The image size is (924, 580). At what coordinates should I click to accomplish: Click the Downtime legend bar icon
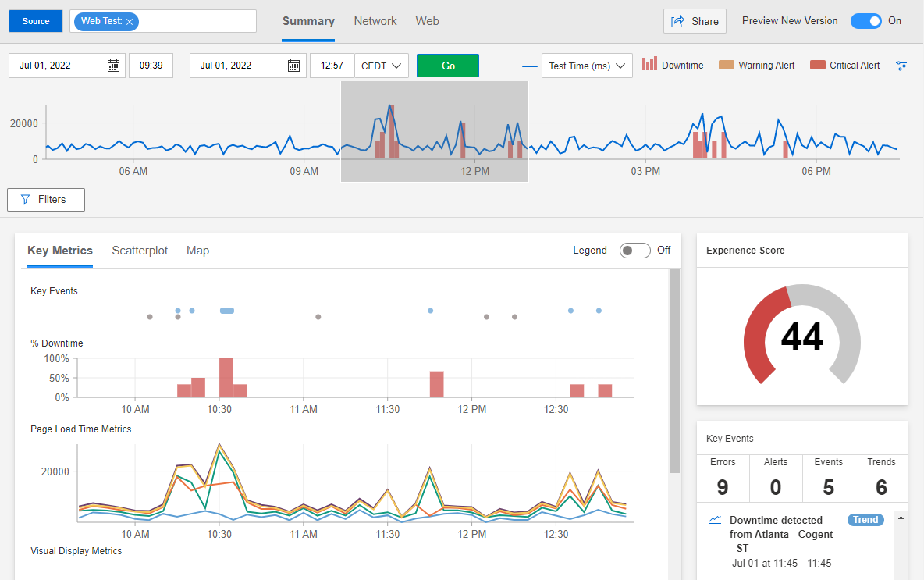pyautogui.click(x=649, y=64)
